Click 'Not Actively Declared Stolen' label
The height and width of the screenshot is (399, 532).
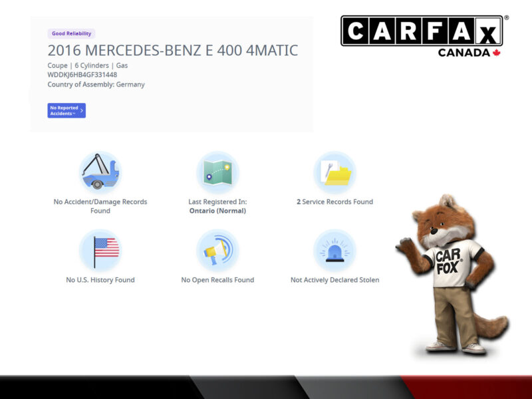(x=335, y=280)
